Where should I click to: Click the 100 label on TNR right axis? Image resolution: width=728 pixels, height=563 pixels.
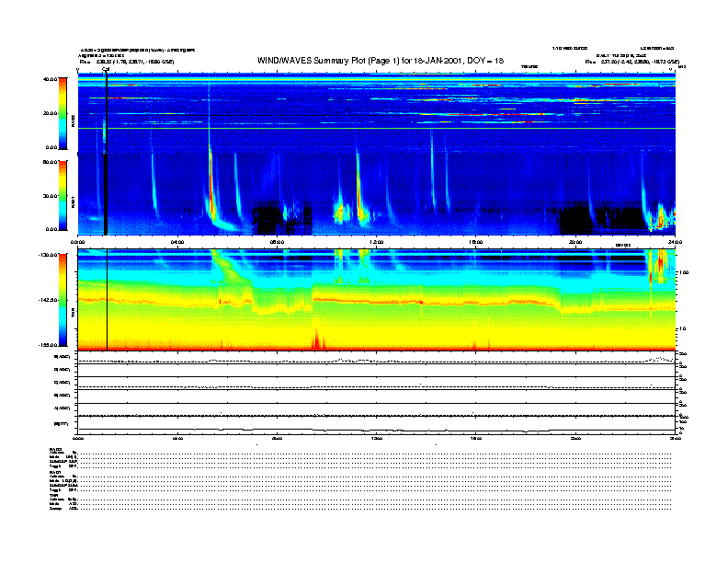tap(684, 272)
